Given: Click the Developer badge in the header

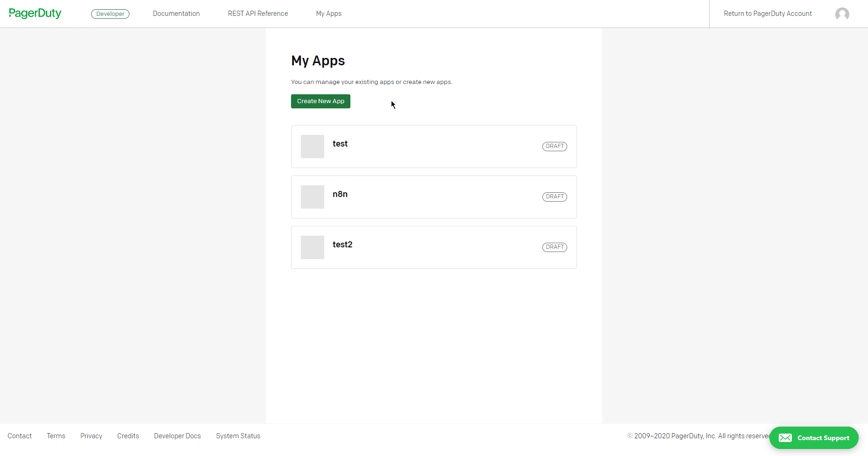Looking at the screenshot, I should coord(110,14).
